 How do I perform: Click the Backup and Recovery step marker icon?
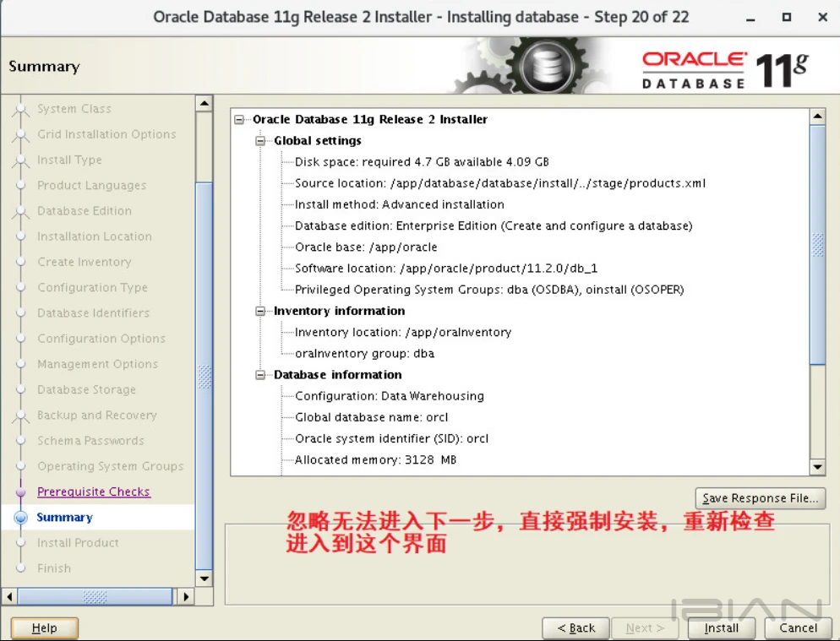click(x=21, y=416)
